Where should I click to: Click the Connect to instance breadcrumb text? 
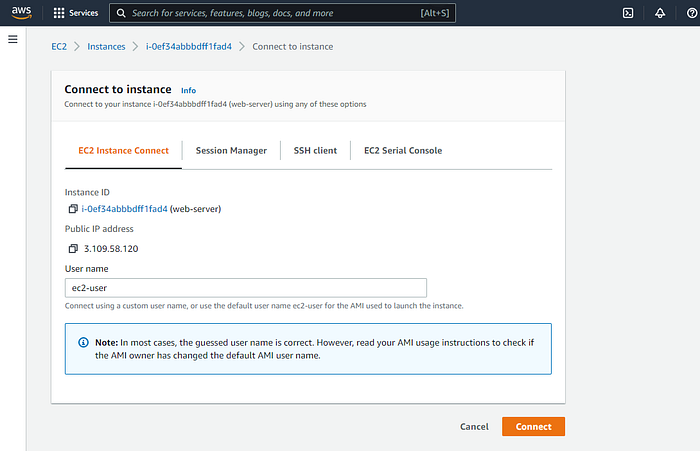pos(292,46)
